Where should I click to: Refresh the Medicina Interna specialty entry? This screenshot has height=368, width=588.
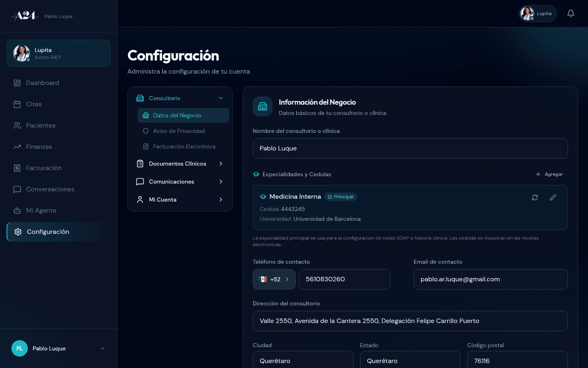535,197
